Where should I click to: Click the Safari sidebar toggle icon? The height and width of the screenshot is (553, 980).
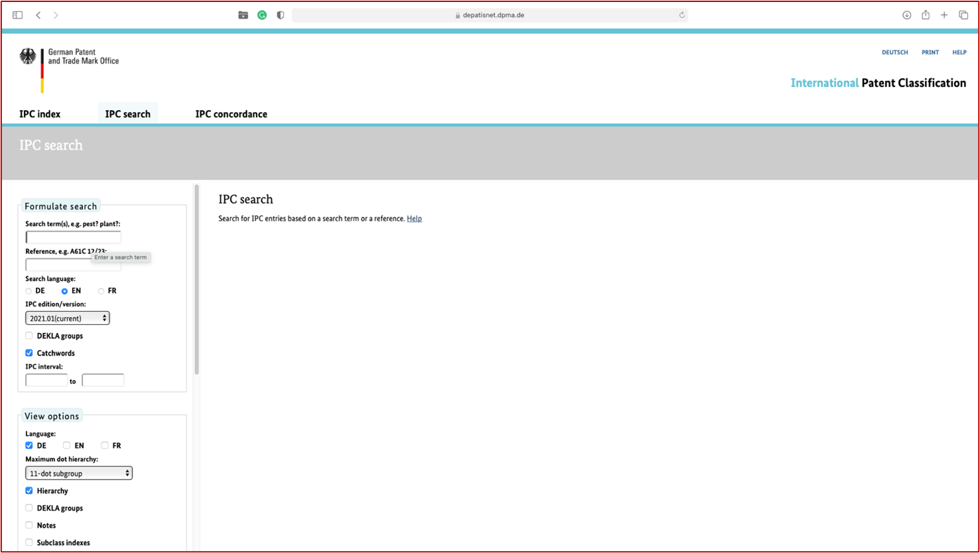[x=18, y=15]
